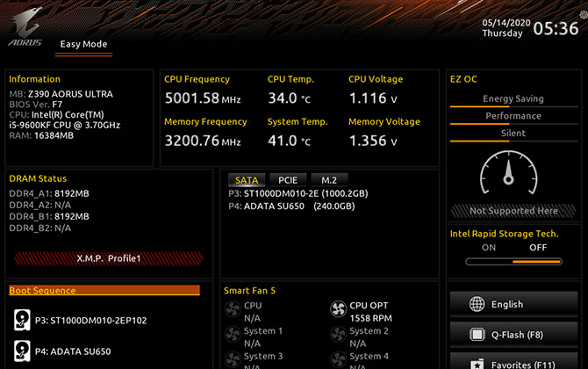Switch Intel Rapid Storage Tech to OFF
This screenshot has width=588, height=369.
click(x=538, y=248)
